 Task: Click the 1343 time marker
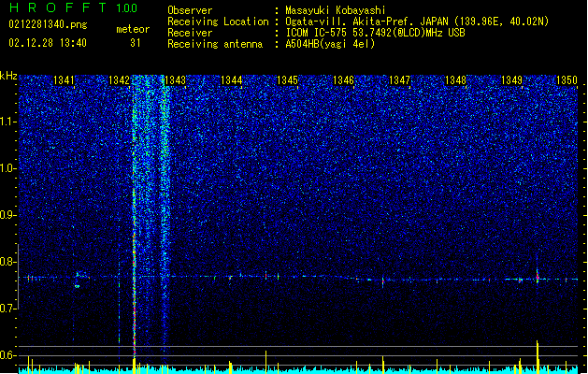click(176, 79)
